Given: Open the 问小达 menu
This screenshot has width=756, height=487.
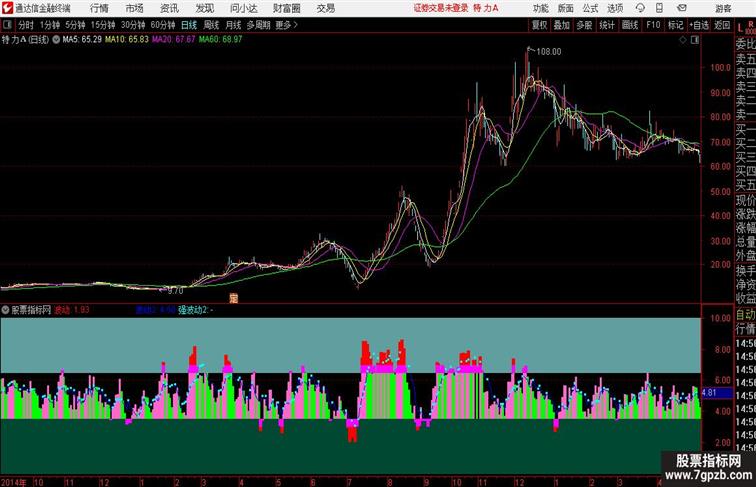Looking at the screenshot, I should click(x=244, y=8).
